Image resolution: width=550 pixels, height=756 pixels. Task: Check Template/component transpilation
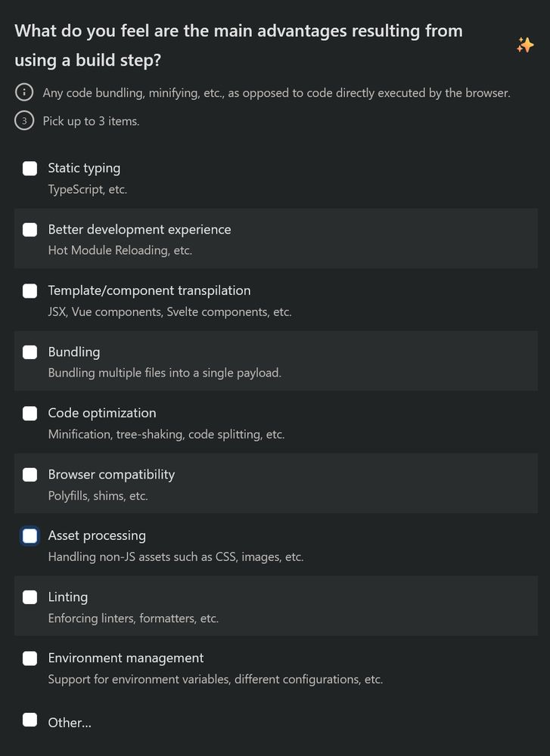(30, 290)
